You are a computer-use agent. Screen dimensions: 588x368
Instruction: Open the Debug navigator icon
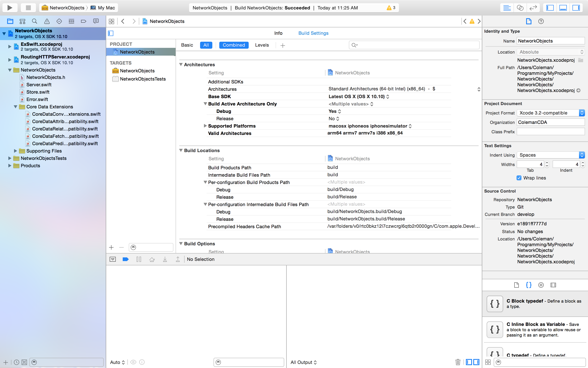(71, 21)
